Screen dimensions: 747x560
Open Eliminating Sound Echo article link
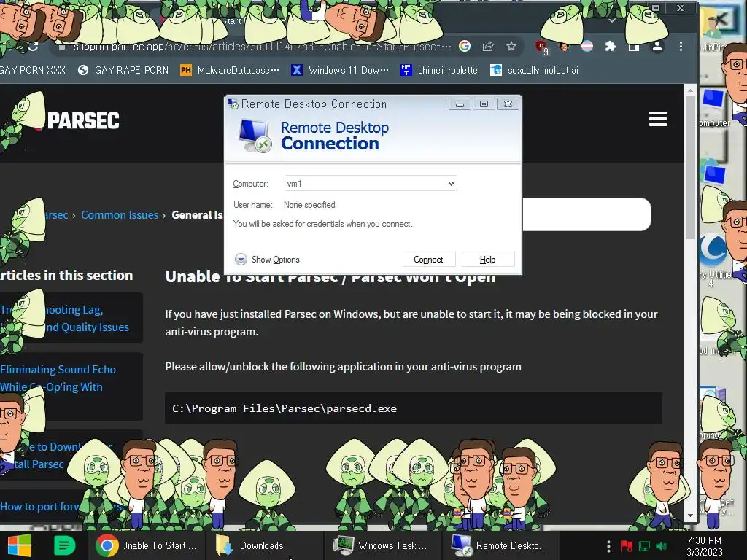coord(58,378)
